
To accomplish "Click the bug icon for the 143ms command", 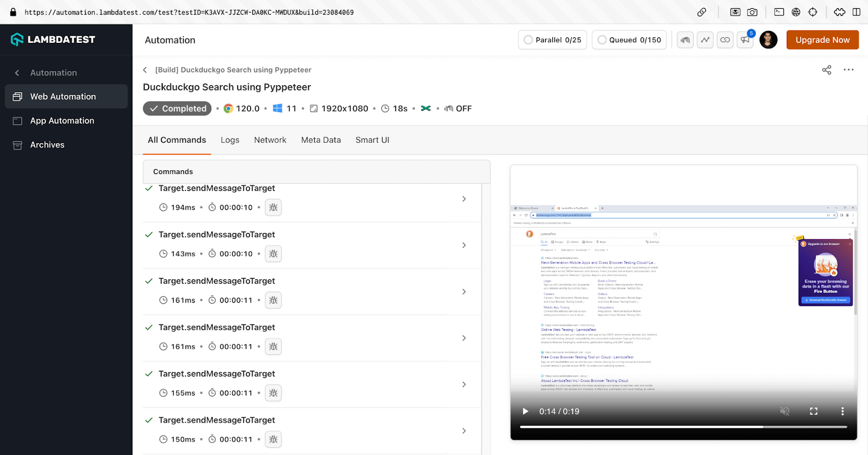I will [273, 254].
